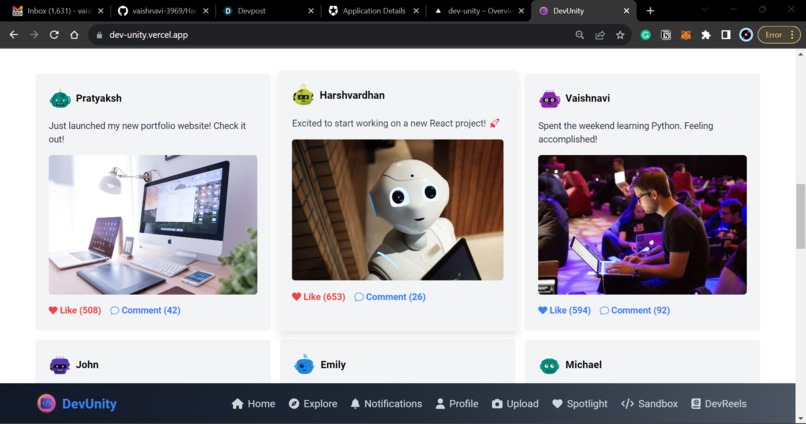Like Vaishnavi's post (594)
The image size is (806, 424).
[x=564, y=310]
